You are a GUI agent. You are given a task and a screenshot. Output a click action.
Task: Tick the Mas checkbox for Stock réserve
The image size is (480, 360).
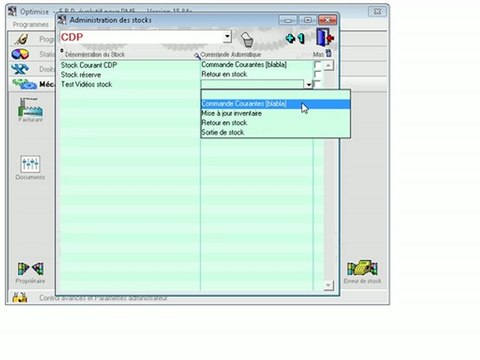click(317, 74)
